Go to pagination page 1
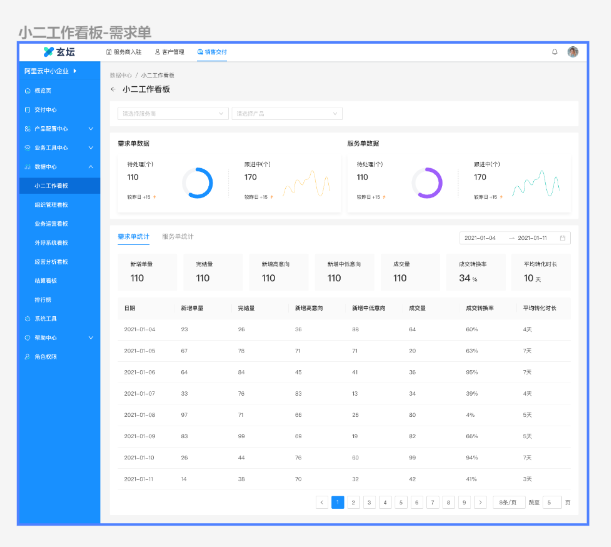Viewport: 611px width, 547px height. click(x=337, y=503)
